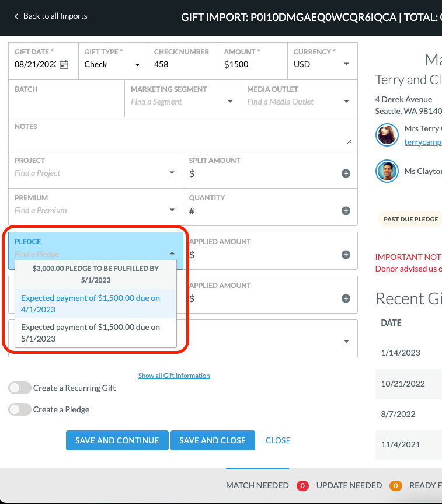Click into the Notes field
Image resolution: width=442 pixels, height=504 pixels.
click(175, 135)
